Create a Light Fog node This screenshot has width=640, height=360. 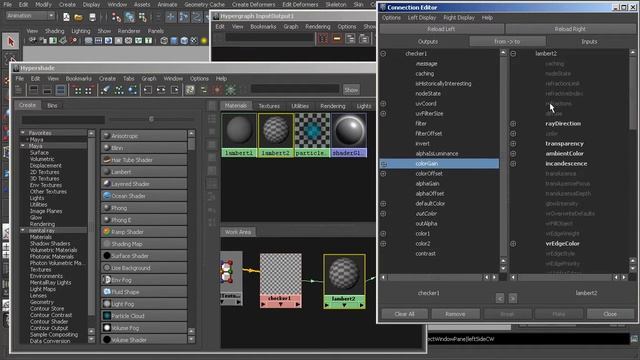[x=144, y=304]
